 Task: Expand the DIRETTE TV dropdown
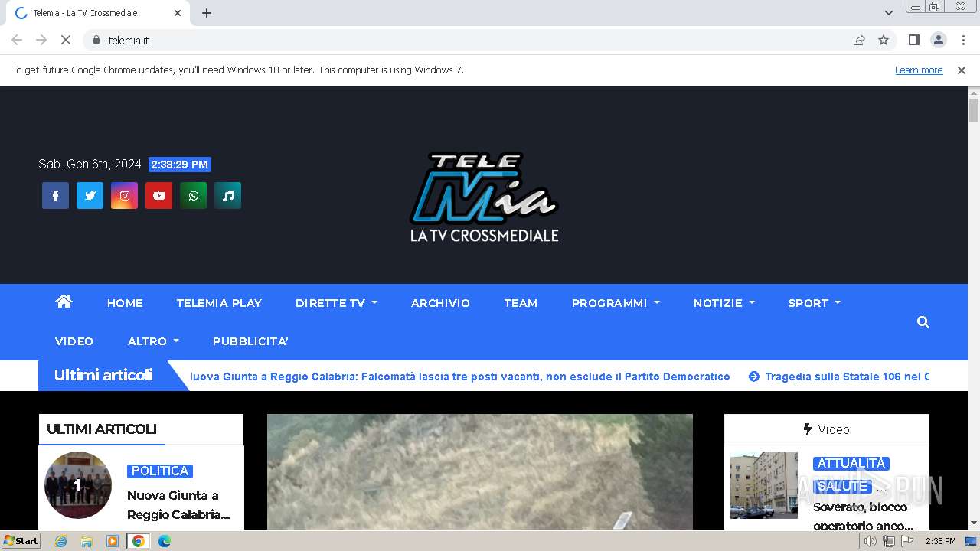point(336,303)
